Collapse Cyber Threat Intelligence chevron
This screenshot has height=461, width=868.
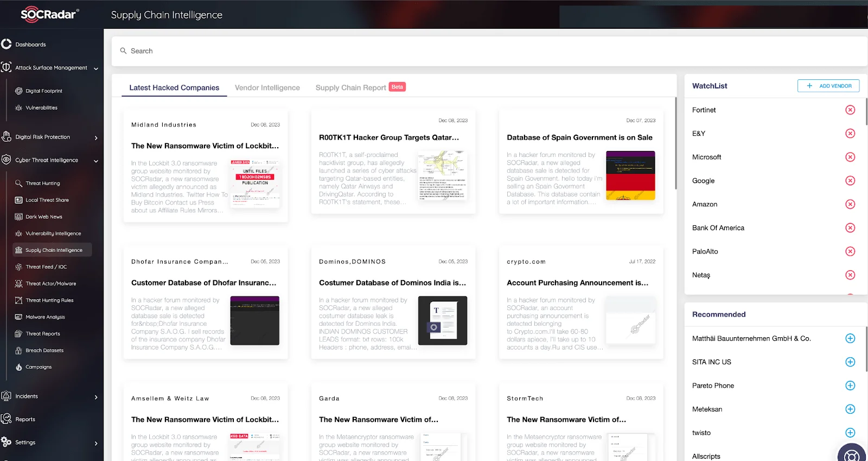(x=96, y=161)
